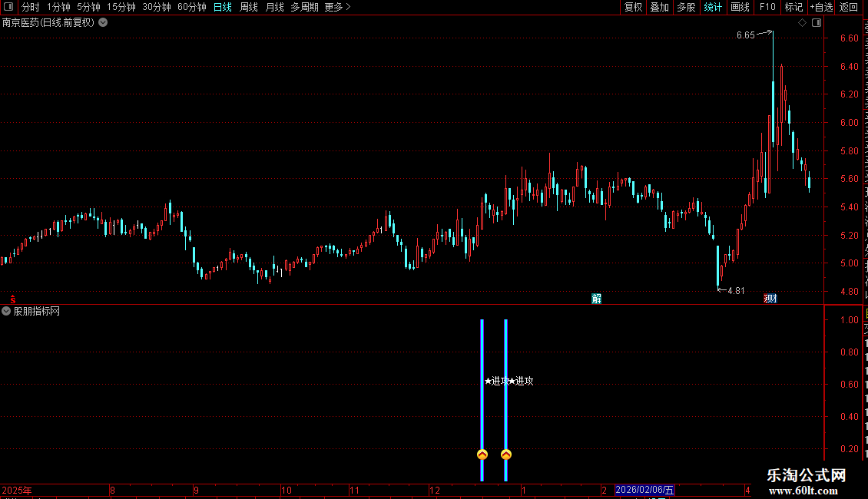868x499 pixels.
Task: Open the 多股 multi-stock view
Action: coord(686,7)
